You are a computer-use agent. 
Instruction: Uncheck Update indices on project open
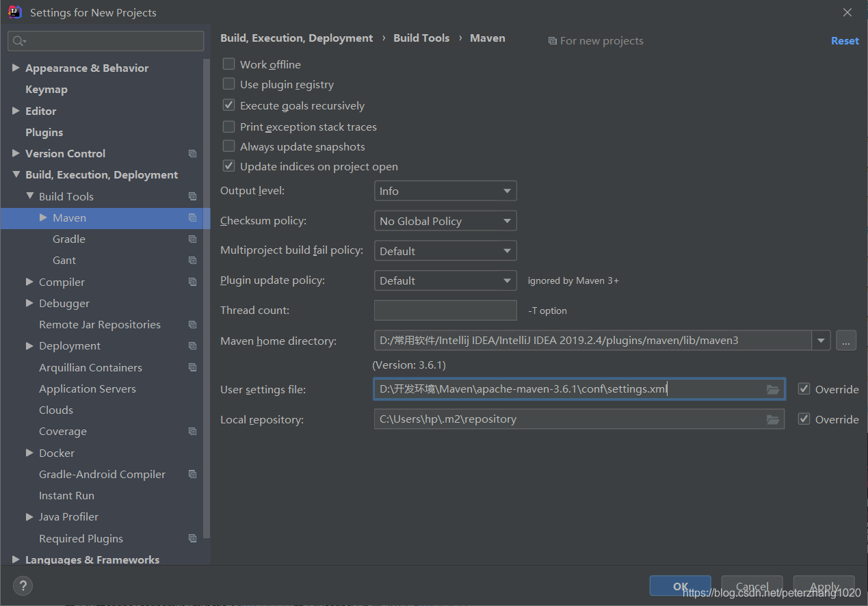(x=228, y=166)
